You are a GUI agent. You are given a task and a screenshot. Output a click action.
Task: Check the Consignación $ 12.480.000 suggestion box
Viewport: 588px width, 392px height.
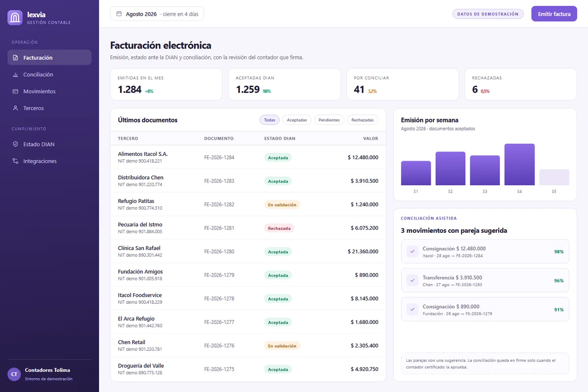pos(413,251)
